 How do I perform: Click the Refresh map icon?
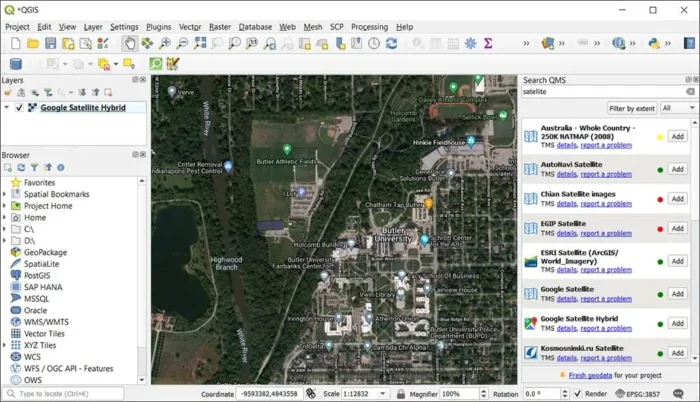(391, 44)
